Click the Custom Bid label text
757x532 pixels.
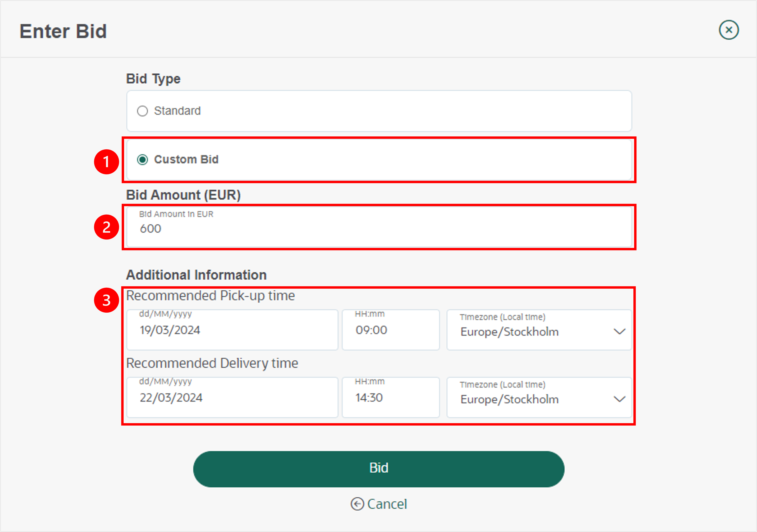[186, 159]
